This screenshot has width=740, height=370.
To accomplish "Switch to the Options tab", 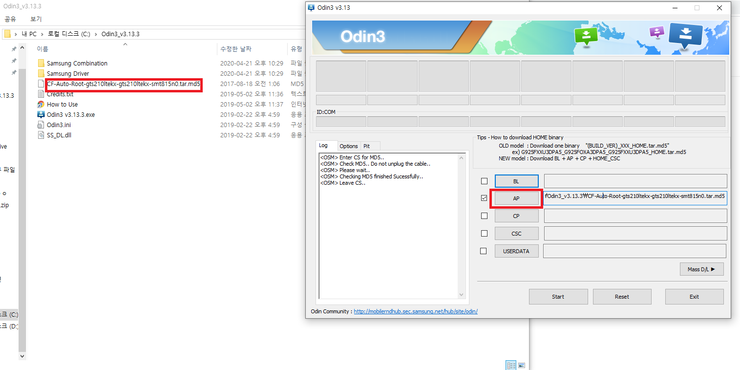I will [349, 146].
